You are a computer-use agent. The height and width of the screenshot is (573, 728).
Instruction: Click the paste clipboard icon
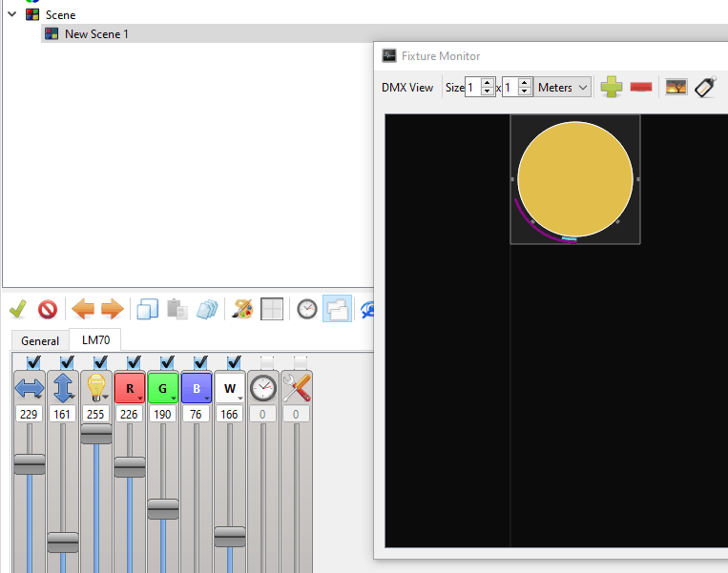pyautogui.click(x=177, y=309)
